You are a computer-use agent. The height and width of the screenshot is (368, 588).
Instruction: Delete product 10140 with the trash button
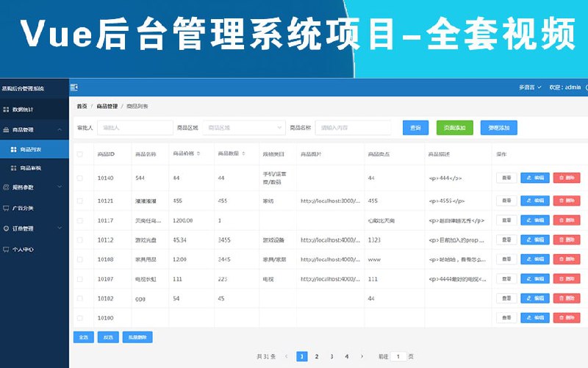(x=567, y=178)
